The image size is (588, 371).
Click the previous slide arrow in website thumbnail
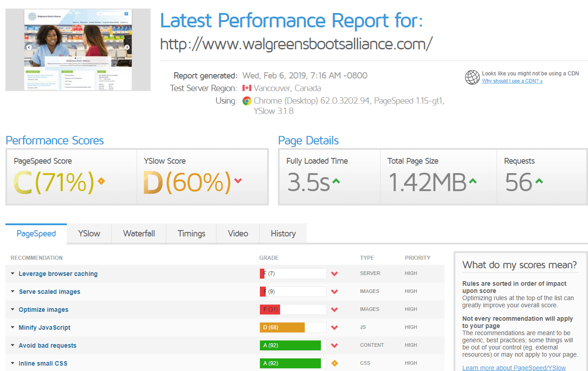(29, 47)
